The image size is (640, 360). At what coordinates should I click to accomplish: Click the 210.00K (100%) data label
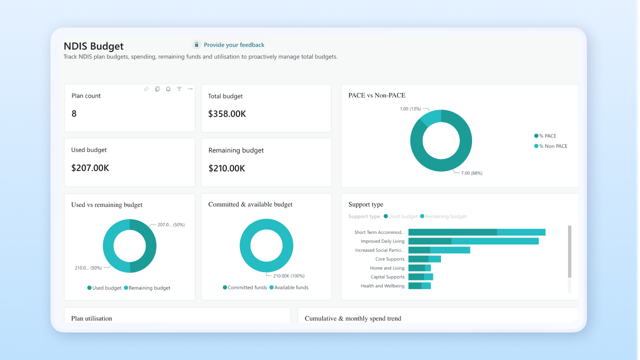click(x=289, y=276)
